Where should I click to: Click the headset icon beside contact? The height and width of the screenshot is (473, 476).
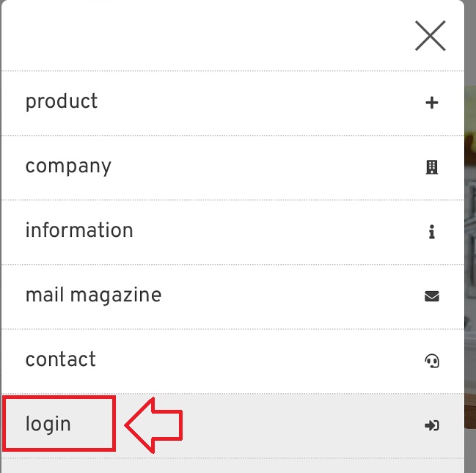432,360
